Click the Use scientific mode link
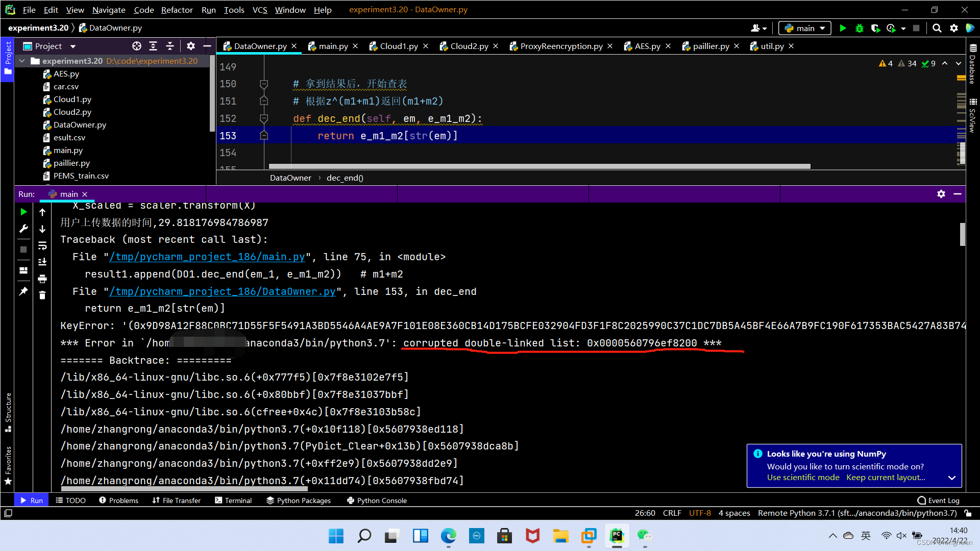The width and height of the screenshot is (980, 551). coord(803,478)
